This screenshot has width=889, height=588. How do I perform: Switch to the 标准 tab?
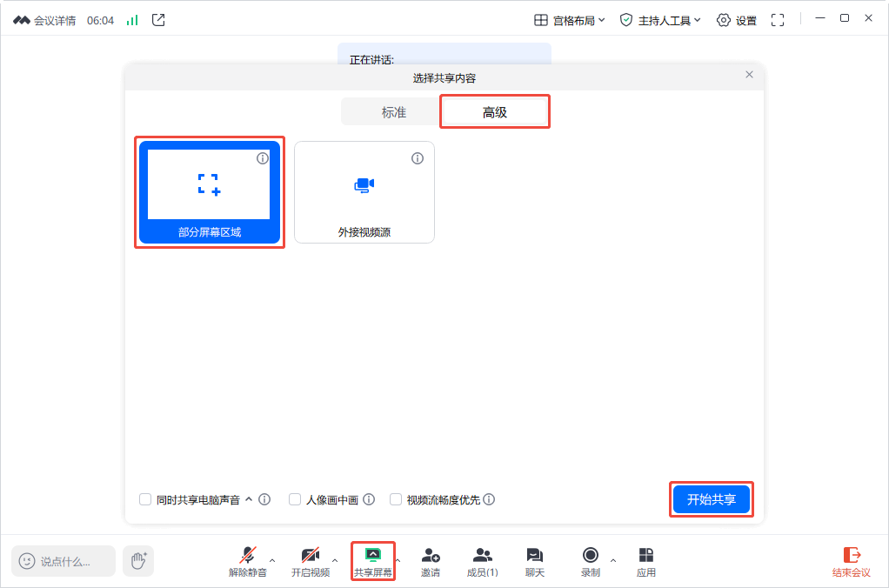[393, 112]
